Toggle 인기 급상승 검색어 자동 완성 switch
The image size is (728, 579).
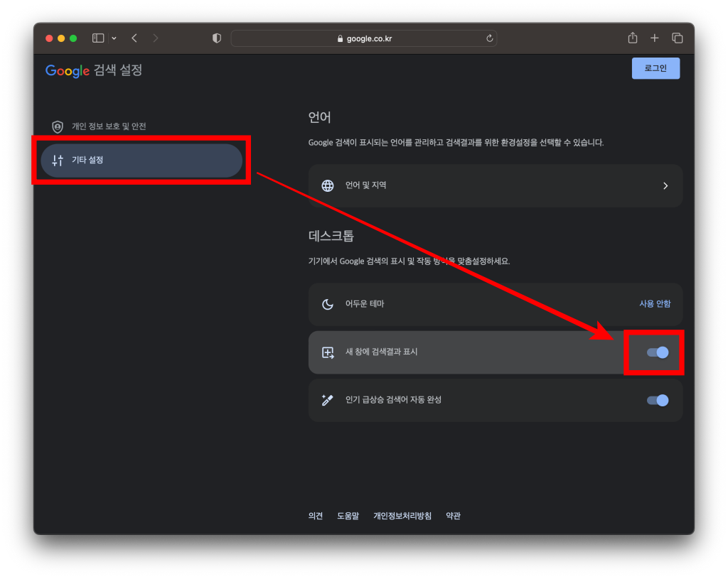tap(658, 401)
